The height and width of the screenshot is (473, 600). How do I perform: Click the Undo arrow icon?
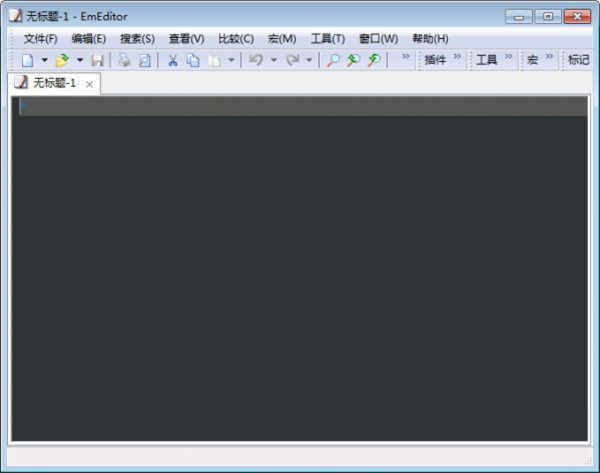point(256,60)
